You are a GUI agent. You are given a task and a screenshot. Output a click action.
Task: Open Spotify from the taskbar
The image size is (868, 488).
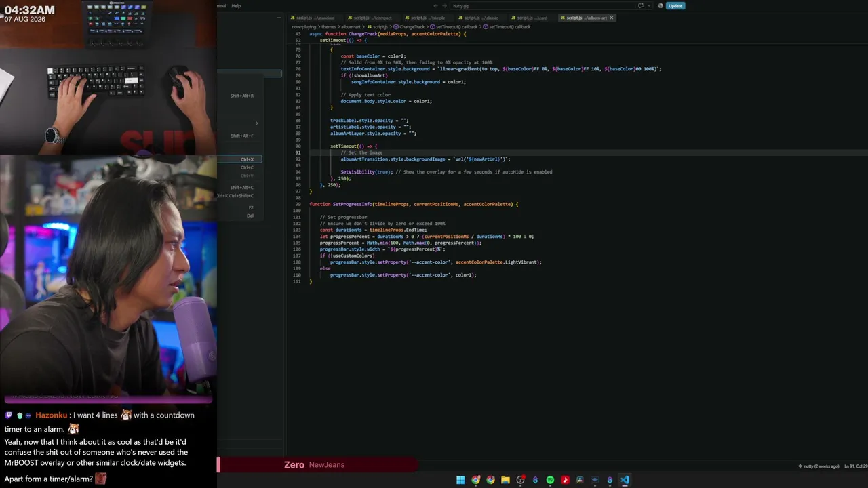coord(550,480)
